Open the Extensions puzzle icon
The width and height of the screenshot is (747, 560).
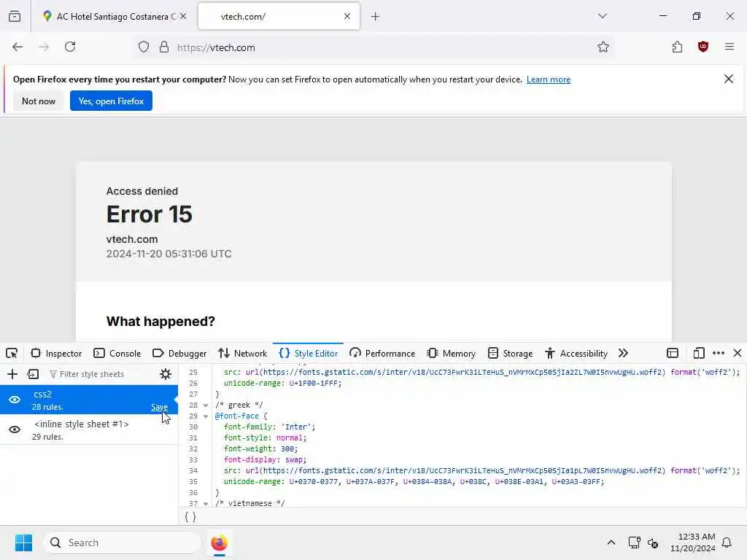point(677,47)
